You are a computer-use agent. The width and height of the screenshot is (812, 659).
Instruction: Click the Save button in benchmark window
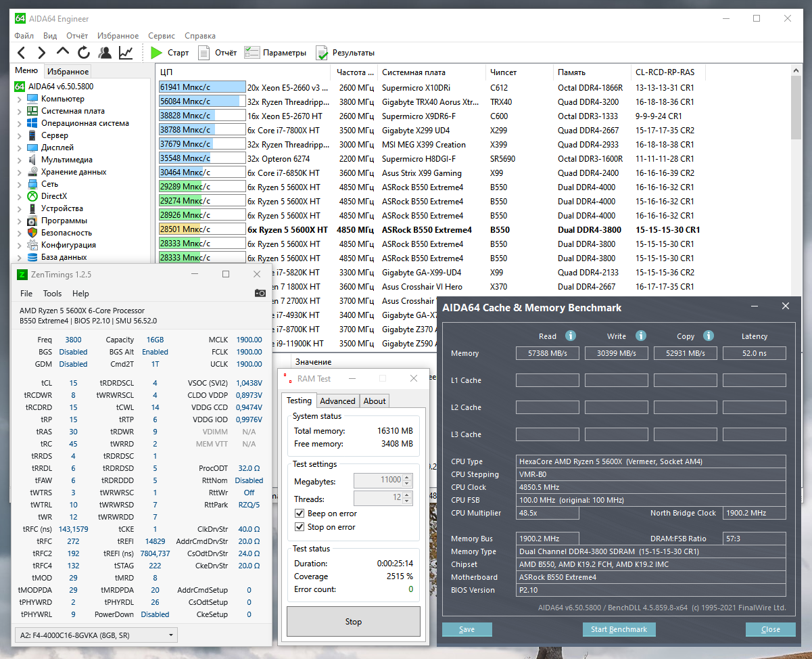pos(467,629)
